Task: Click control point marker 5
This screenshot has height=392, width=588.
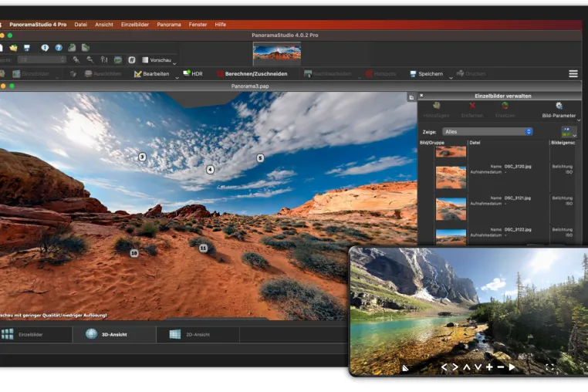Action: pos(260,158)
